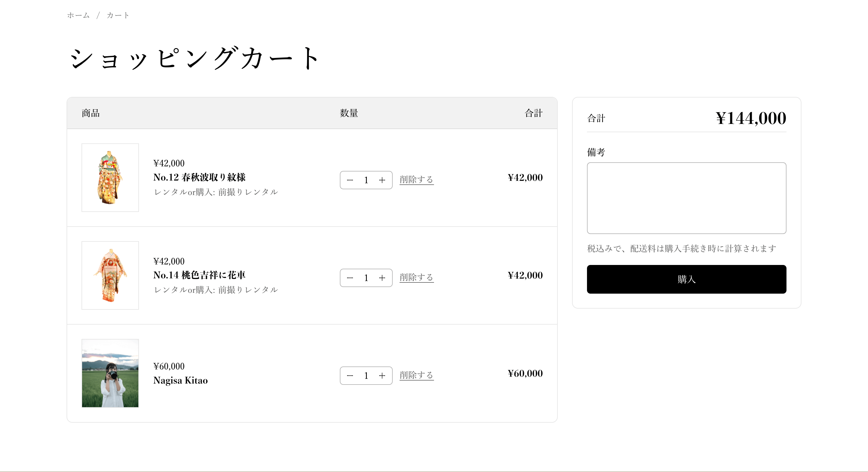Increase quantity of Nagisa Kitao item
Screen dimensions: 868x472
click(x=382, y=376)
